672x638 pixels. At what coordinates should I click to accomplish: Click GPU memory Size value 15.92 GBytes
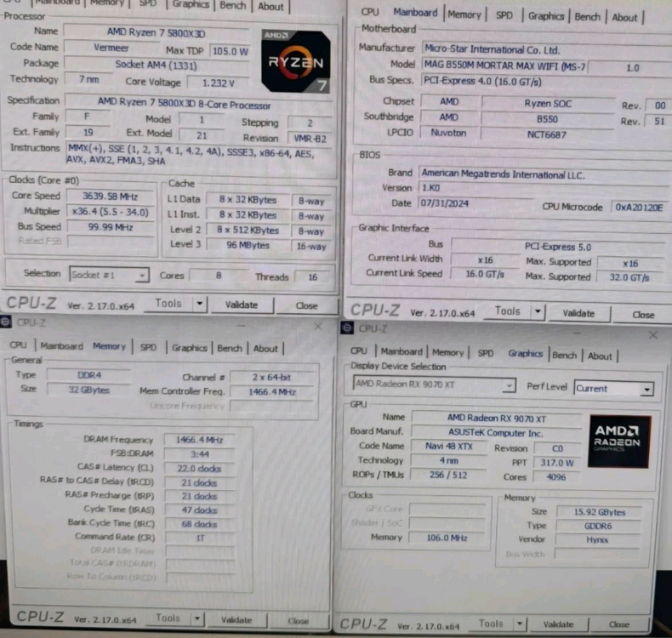[599, 511]
